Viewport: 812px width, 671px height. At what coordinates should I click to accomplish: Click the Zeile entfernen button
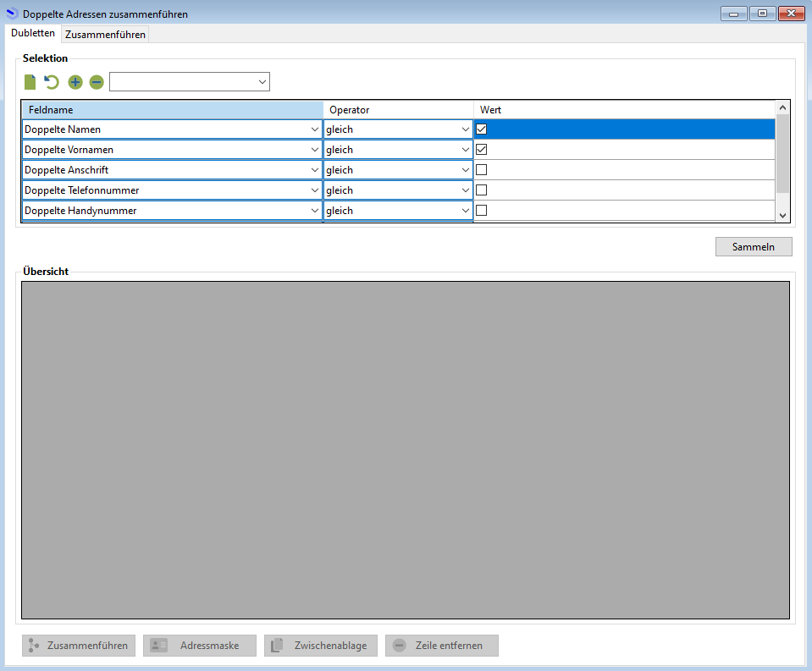442,646
